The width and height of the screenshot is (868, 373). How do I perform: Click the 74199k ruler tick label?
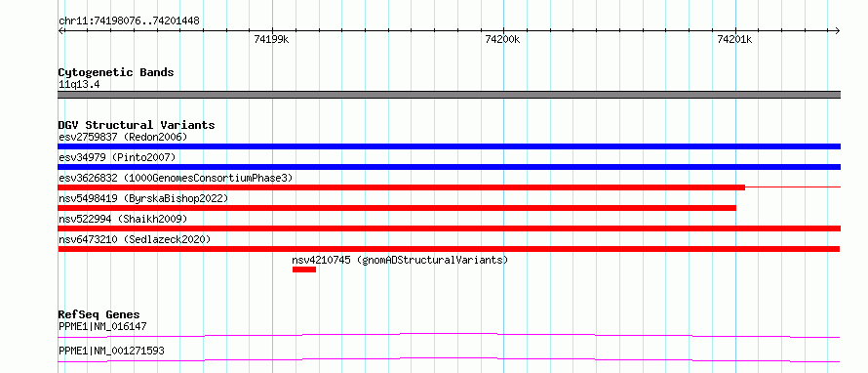271,39
